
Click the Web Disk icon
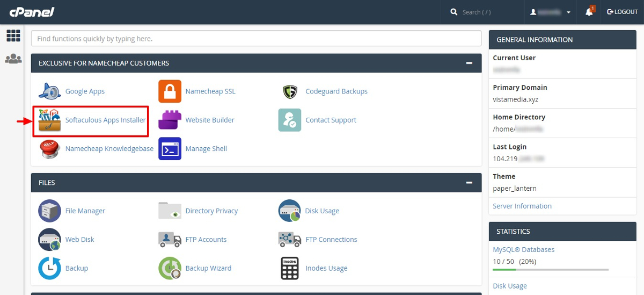click(50, 239)
